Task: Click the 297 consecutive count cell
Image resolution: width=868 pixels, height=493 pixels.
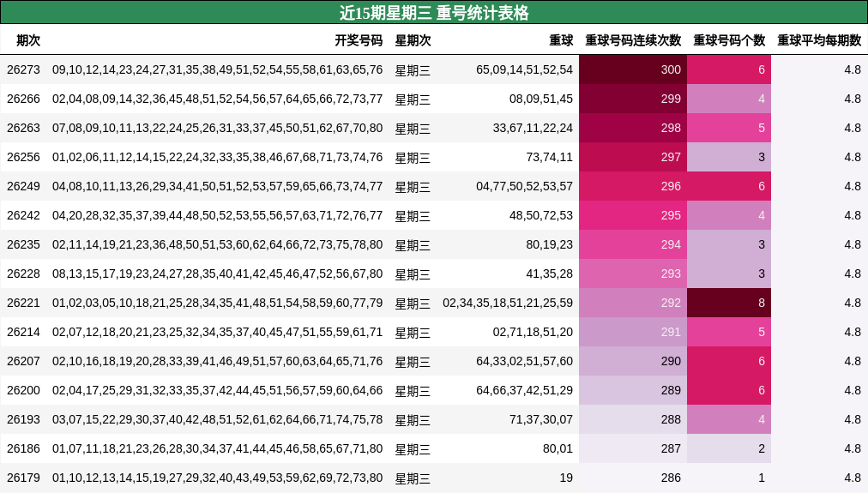Action: tap(633, 157)
